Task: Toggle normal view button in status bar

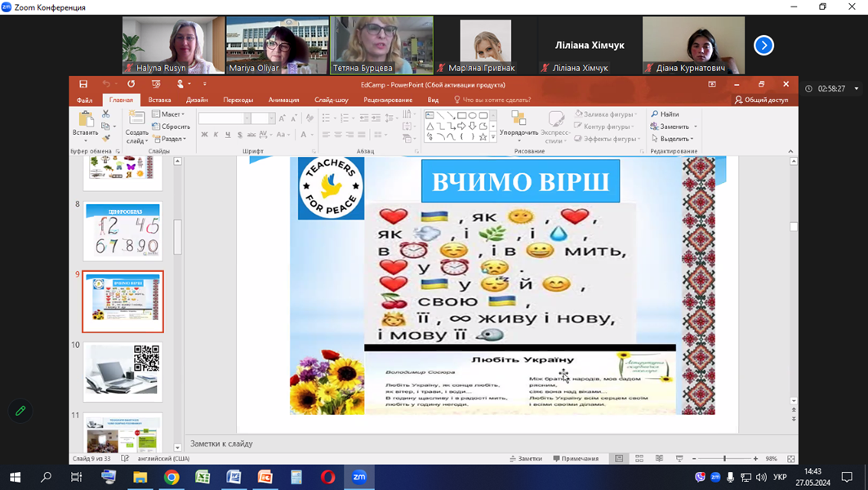Action: pyautogui.click(x=619, y=459)
